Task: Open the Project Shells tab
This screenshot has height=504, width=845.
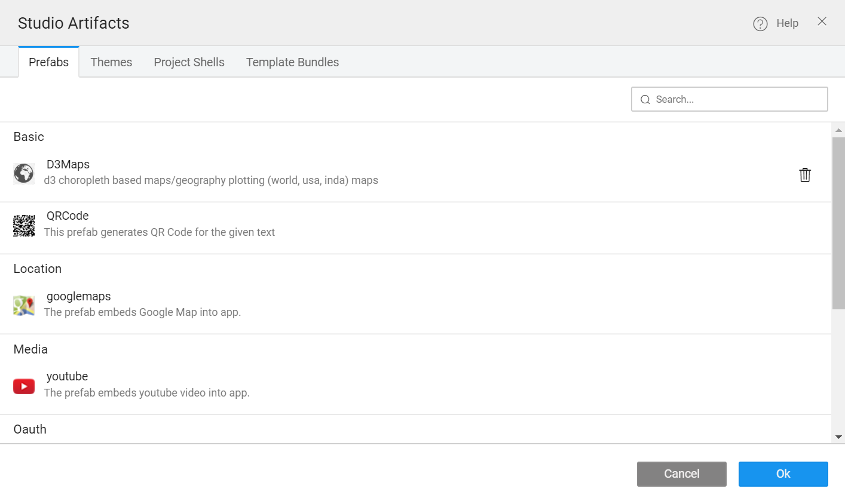Action: click(189, 62)
